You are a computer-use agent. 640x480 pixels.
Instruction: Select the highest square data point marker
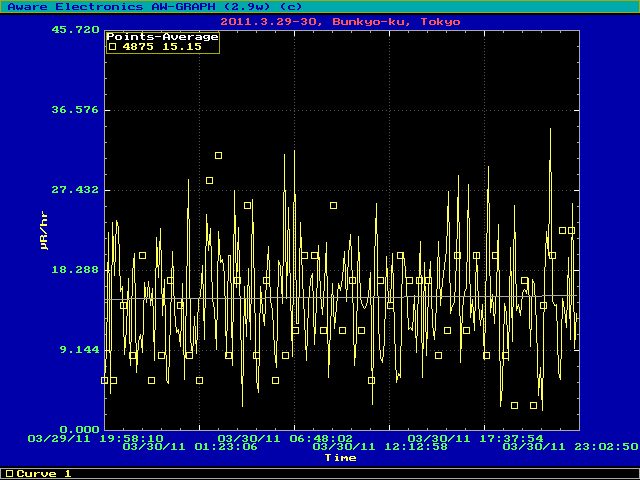click(218, 156)
